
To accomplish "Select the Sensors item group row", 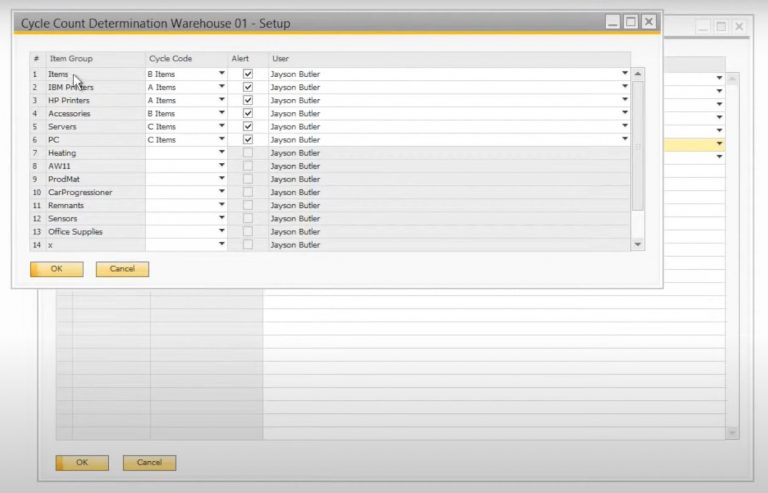I will (96, 218).
